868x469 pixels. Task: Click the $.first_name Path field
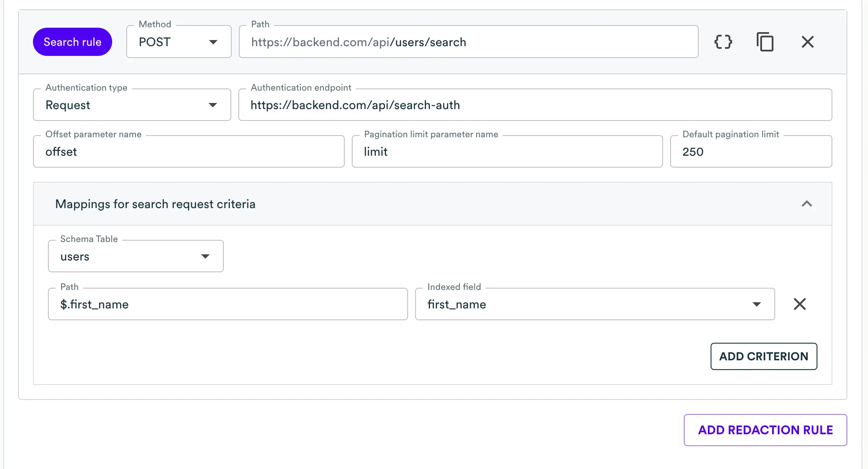pyautogui.click(x=228, y=304)
